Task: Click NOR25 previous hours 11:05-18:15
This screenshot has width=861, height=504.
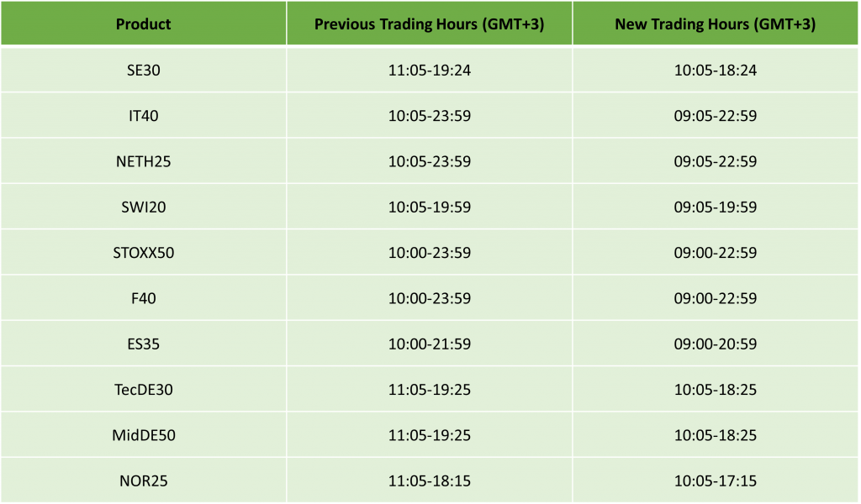Action: (x=429, y=480)
